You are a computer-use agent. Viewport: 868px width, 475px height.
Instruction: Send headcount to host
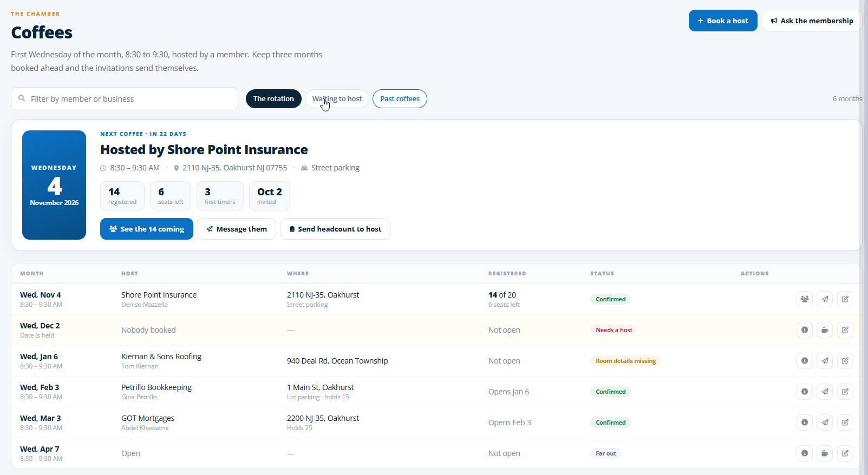click(x=335, y=229)
